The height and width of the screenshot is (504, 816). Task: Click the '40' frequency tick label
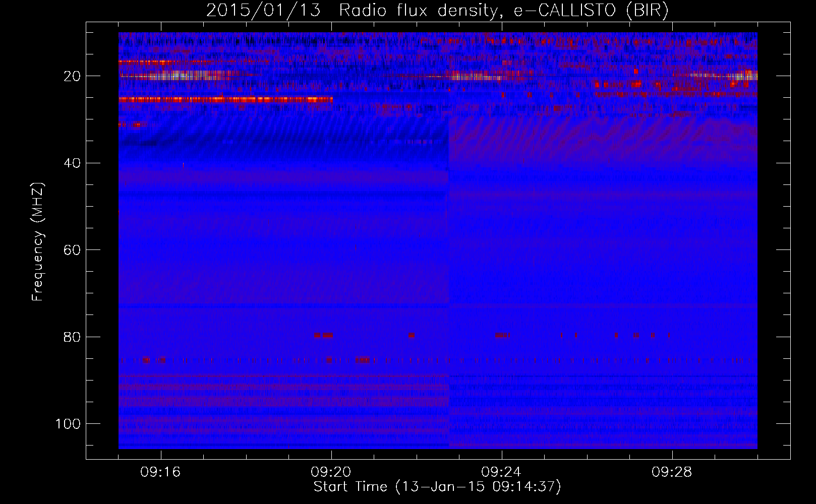[72, 163]
